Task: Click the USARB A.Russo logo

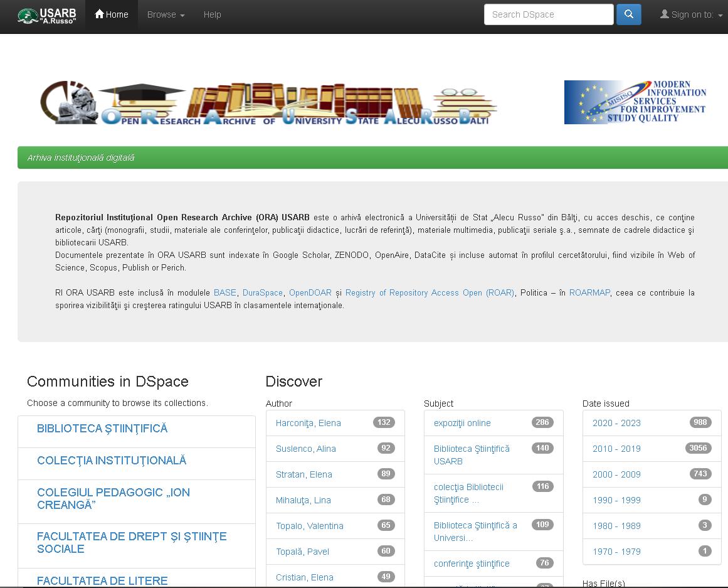Action: [x=47, y=16]
